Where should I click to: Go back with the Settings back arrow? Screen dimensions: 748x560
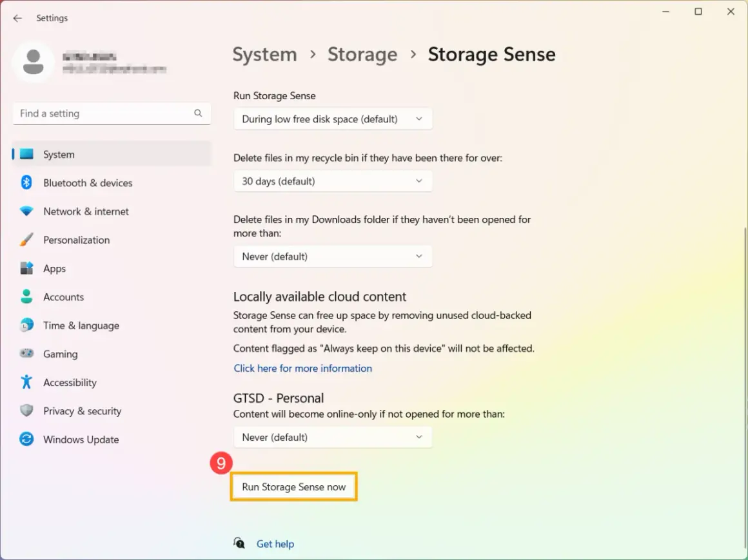(x=17, y=18)
